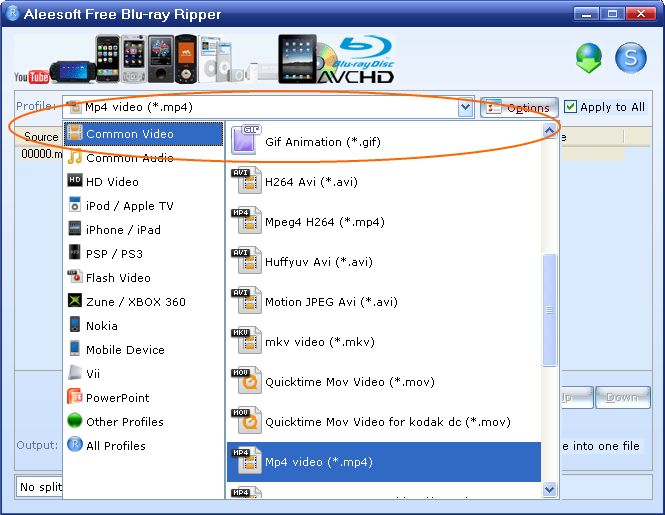The height and width of the screenshot is (515, 665).
Task: Click the H264 Avi format icon
Action: (246, 180)
